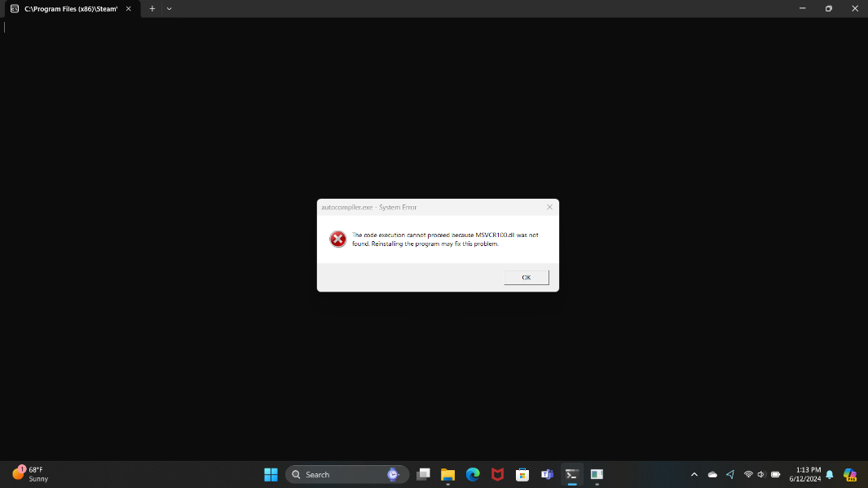Switch to the Terminal taskbar icon
The image size is (868, 488).
click(x=572, y=474)
